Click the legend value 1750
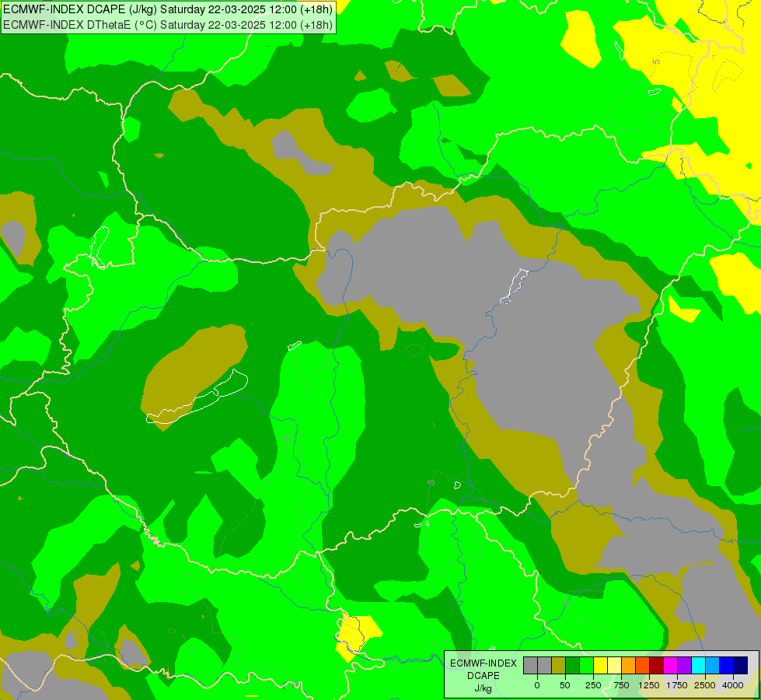This screenshot has width=761, height=700. pyautogui.click(x=677, y=685)
